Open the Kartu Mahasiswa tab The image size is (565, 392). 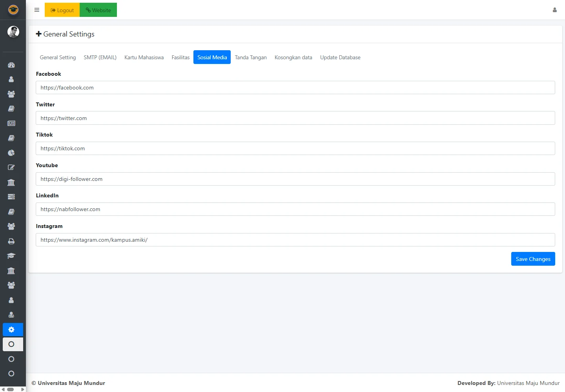click(x=144, y=57)
